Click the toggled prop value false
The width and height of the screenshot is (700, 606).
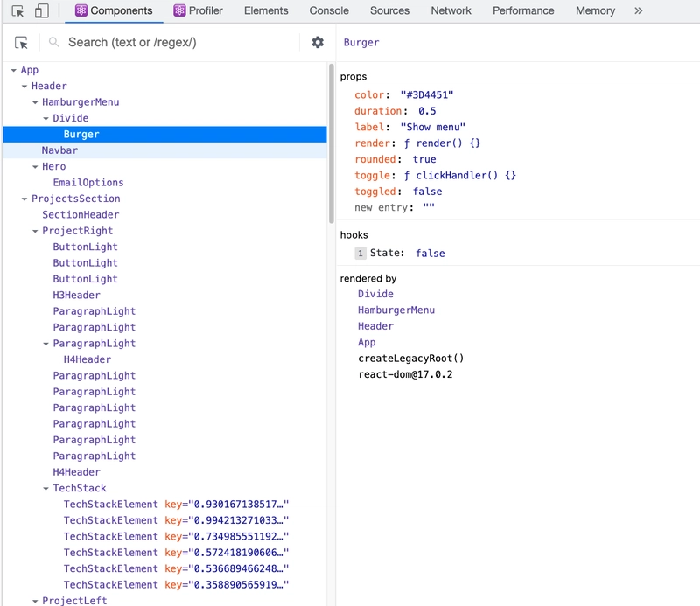tap(427, 192)
